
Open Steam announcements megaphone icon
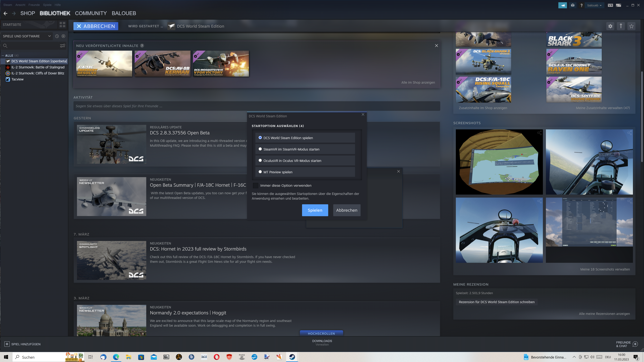[x=562, y=5]
